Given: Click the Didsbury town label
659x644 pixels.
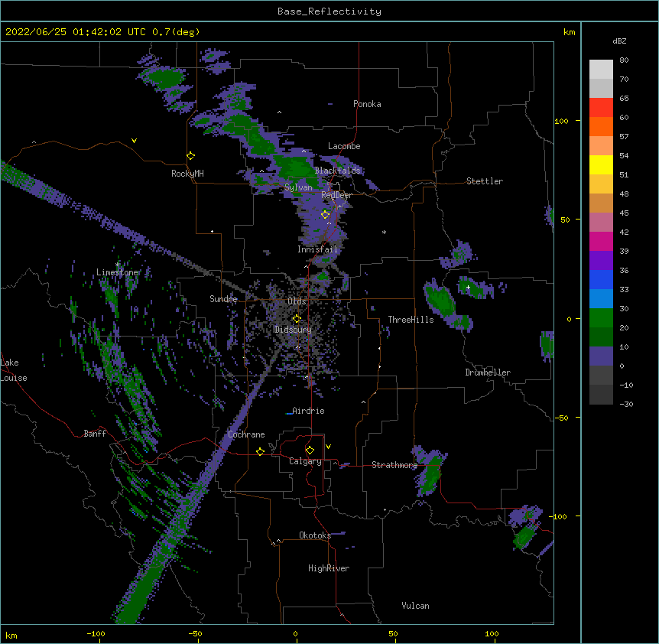Looking at the screenshot, I should coord(293,330).
